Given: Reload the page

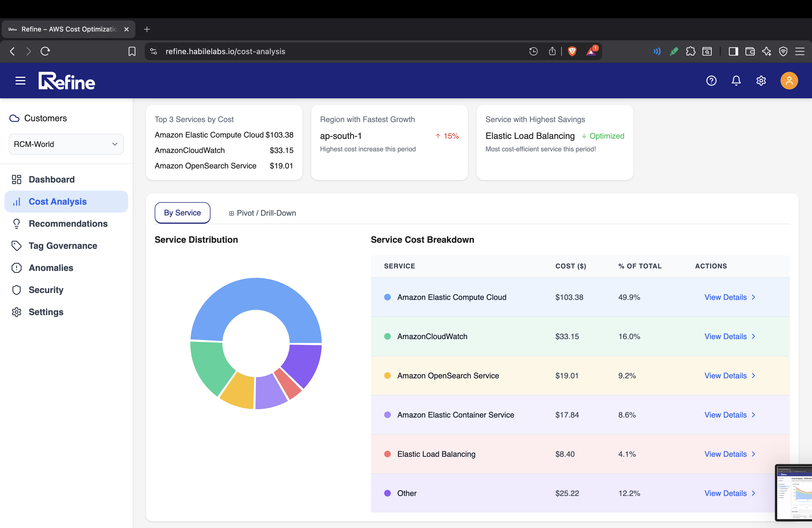Looking at the screenshot, I should 45,52.
